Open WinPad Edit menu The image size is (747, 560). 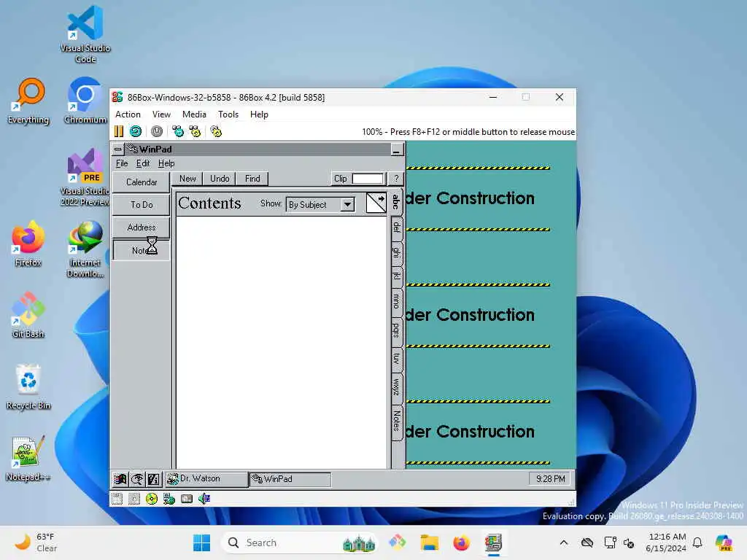pos(143,163)
